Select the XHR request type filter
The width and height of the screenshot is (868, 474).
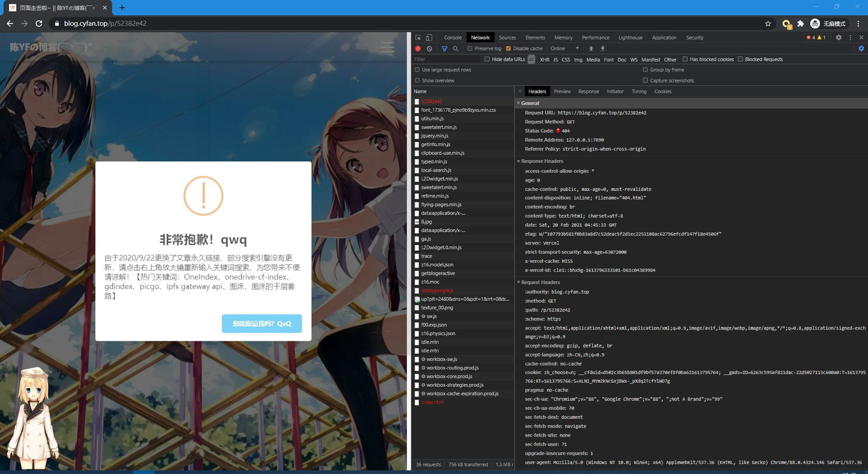coord(544,59)
